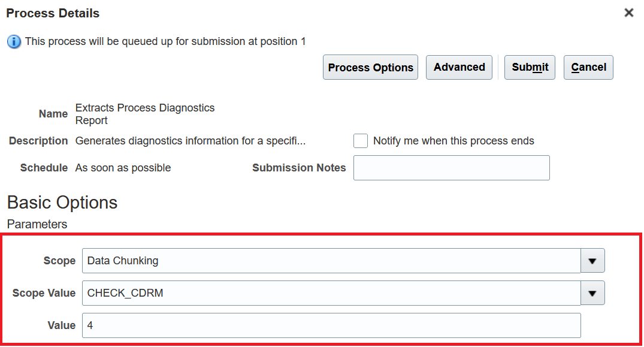Click the 'As soon as possible' schedule text
The image size is (644, 347).
coord(123,168)
